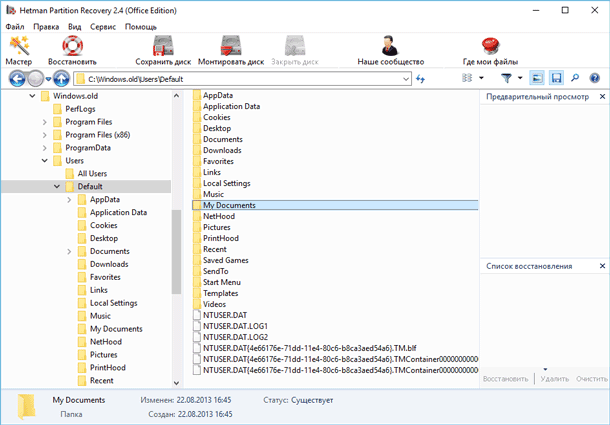This screenshot has height=425, width=610.
Task: Collapse the Default tree node
Action: 57,186
